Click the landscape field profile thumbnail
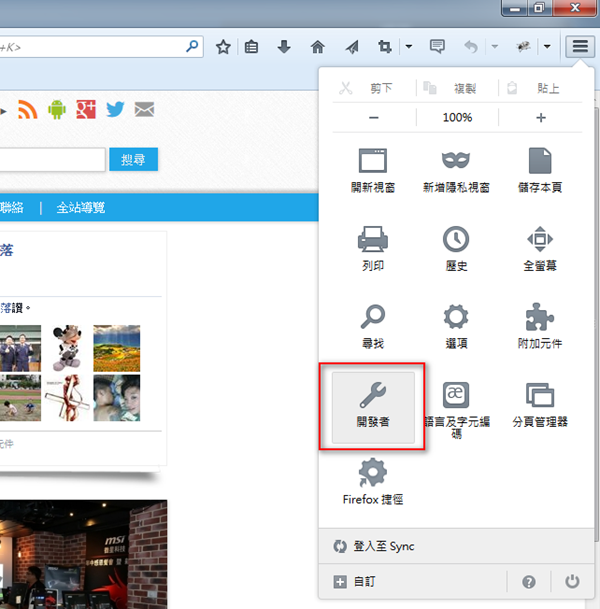Image resolution: width=600 pixels, height=609 pixels. [117, 348]
